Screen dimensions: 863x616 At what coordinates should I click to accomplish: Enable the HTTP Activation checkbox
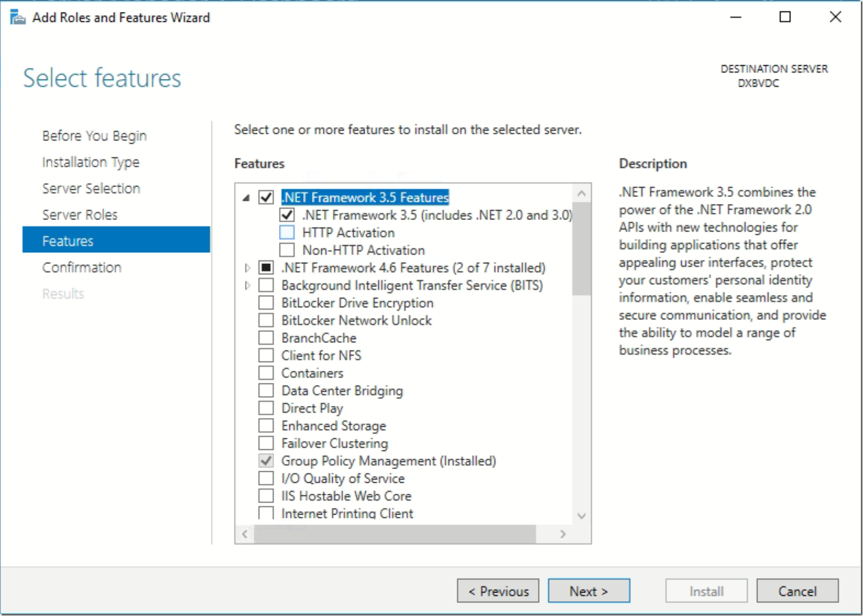(x=287, y=233)
